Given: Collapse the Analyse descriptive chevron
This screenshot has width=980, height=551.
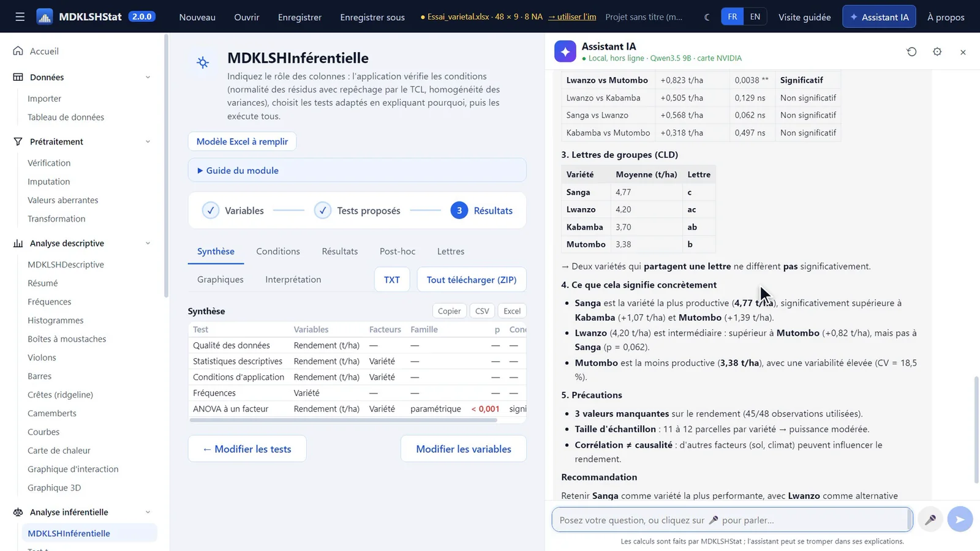Looking at the screenshot, I should point(148,243).
